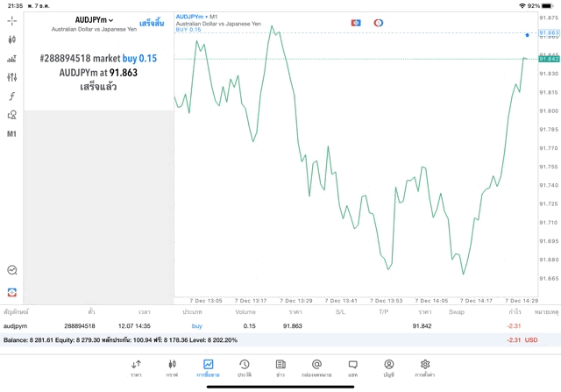Image resolution: width=561 pixels, height=392 pixels.
Task: Click the order text #288894518 market buy 0.15
Action: pyautogui.click(x=98, y=59)
